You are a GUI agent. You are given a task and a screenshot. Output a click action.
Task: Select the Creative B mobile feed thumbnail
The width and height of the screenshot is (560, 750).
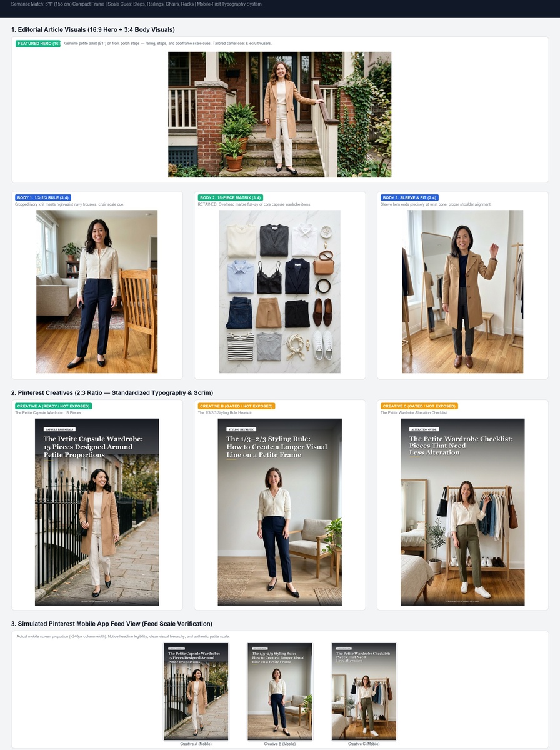(279, 691)
